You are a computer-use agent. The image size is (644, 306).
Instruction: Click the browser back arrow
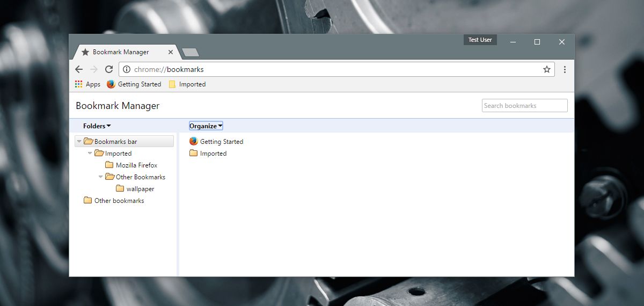coord(79,69)
